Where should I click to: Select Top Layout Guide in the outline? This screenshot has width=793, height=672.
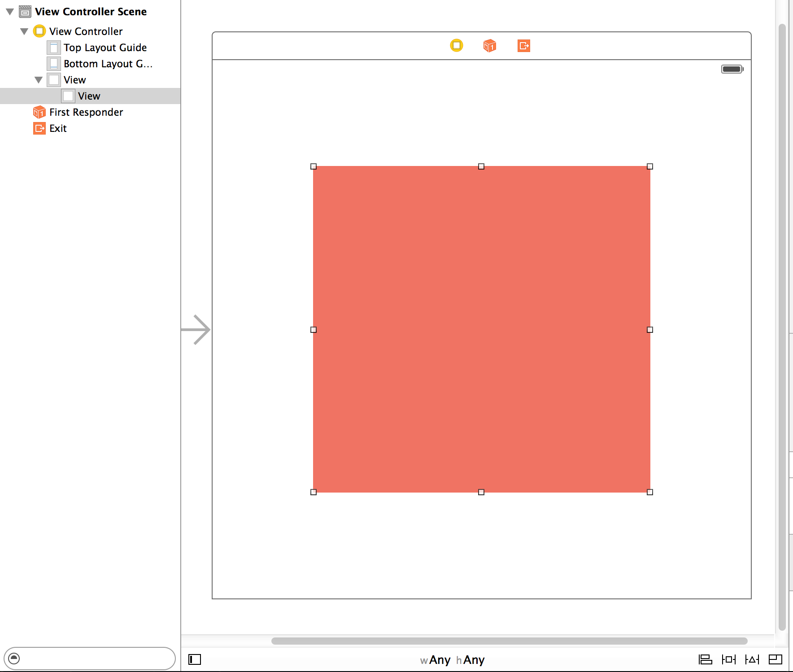click(105, 48)
